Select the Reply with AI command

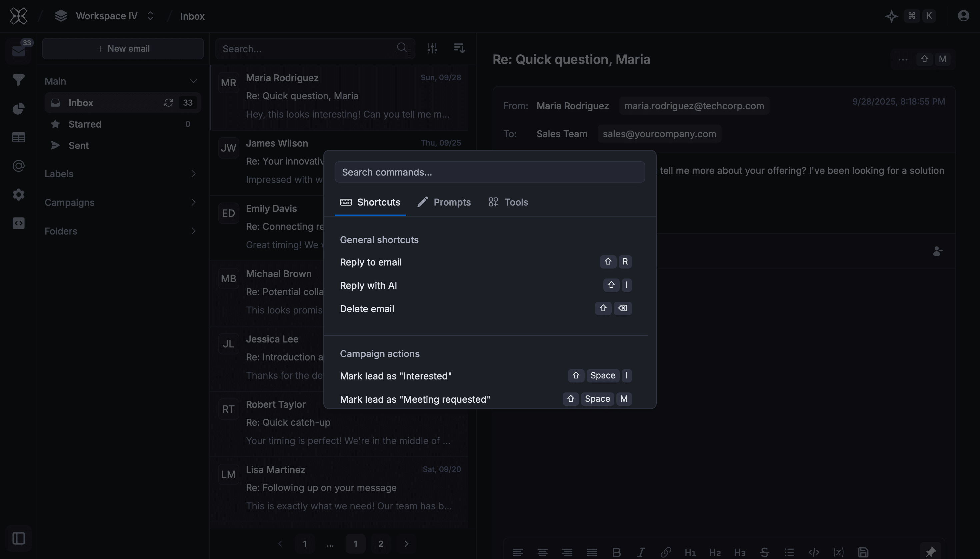coord(368,285)
